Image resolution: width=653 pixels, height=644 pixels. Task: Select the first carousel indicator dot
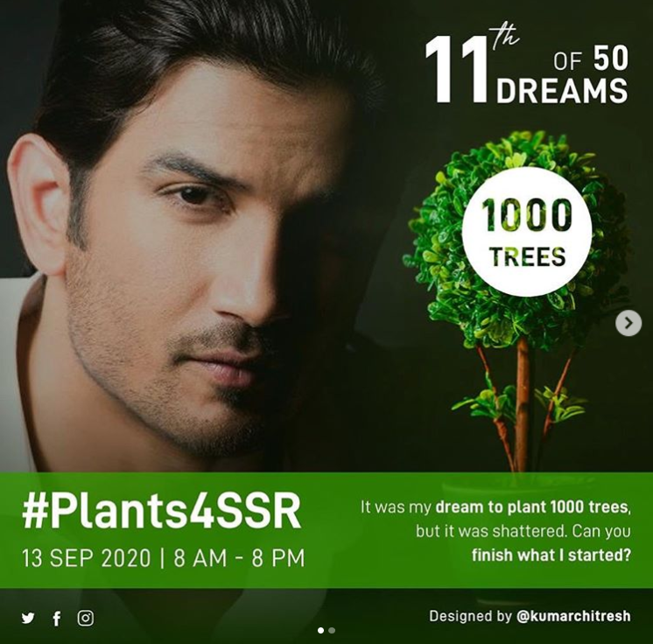(320, 630)
